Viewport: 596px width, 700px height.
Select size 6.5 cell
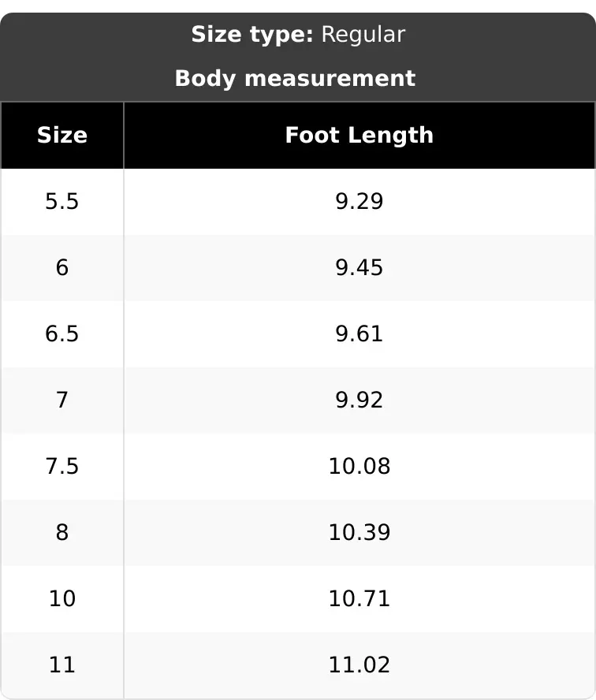(x=62, y=334)
